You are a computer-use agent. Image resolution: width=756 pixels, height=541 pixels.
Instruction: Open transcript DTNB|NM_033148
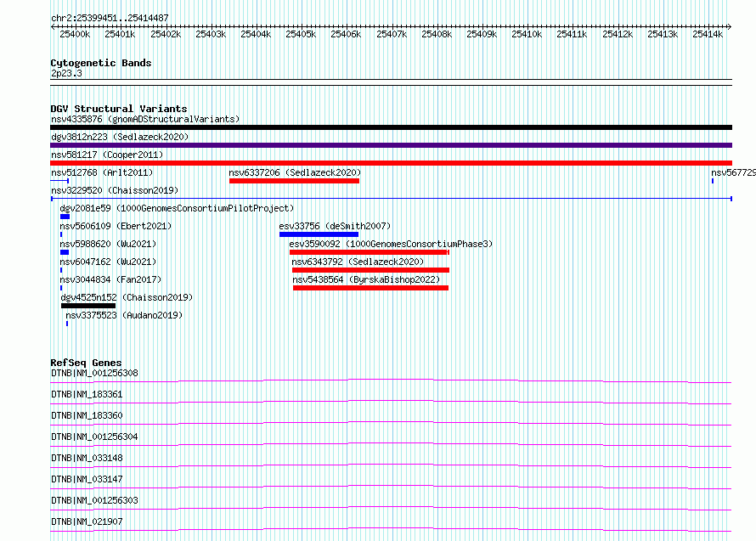coord(87,458)
